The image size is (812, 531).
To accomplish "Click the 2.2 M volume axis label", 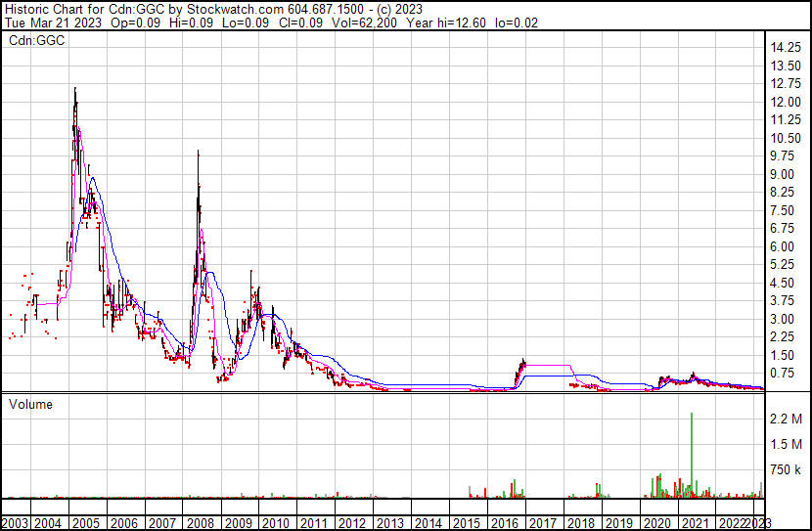I will [x=787, y=420].
